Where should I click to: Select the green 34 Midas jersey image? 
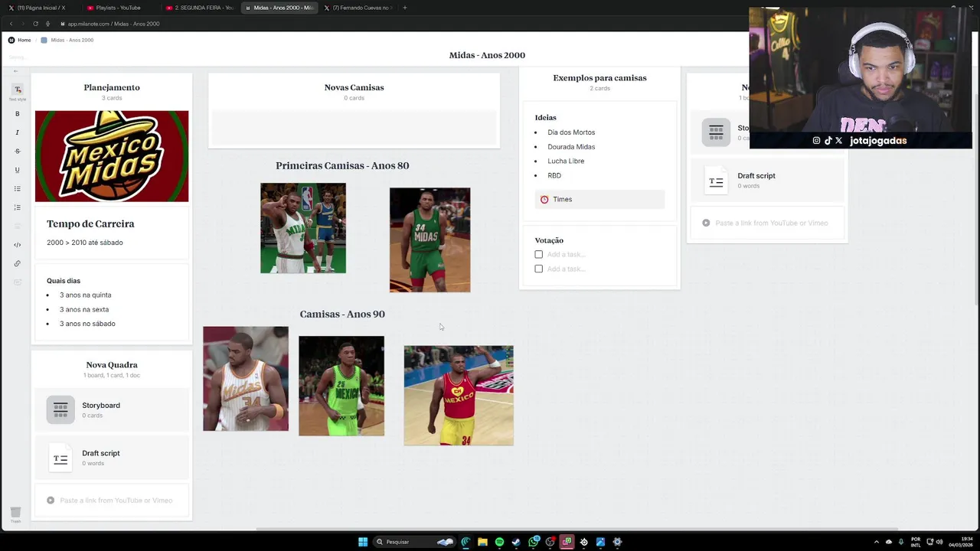[430, 240]
